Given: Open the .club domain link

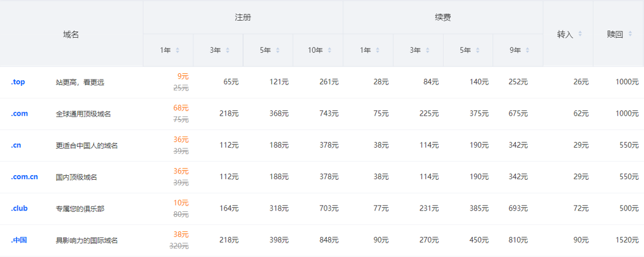Looking at the screenshot, I should click(x=19, y=208).
